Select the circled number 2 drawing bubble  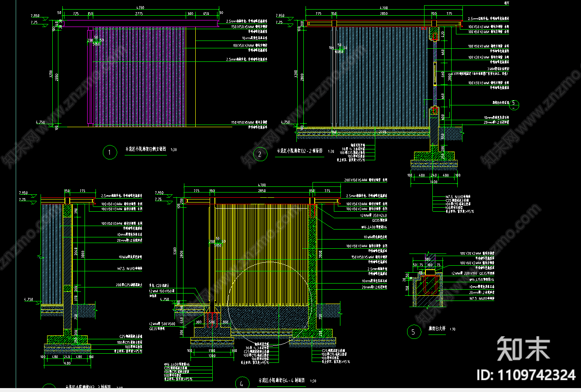(260, 154)
